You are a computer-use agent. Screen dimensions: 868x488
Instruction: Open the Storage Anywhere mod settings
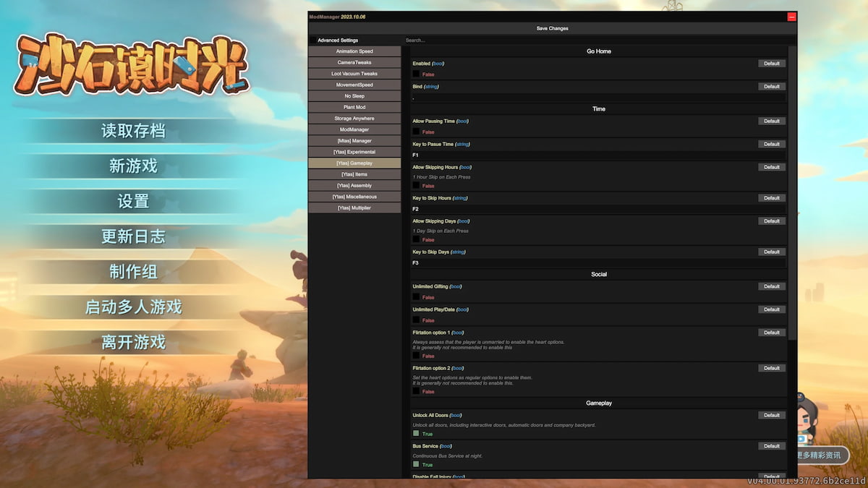pyautogui.click(x=354, y=118)
